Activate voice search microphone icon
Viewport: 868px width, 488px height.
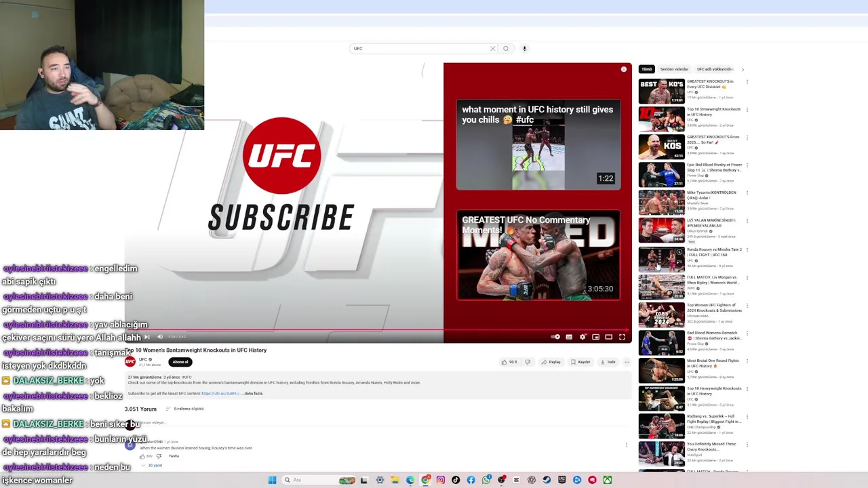click(x=524, y=49)
